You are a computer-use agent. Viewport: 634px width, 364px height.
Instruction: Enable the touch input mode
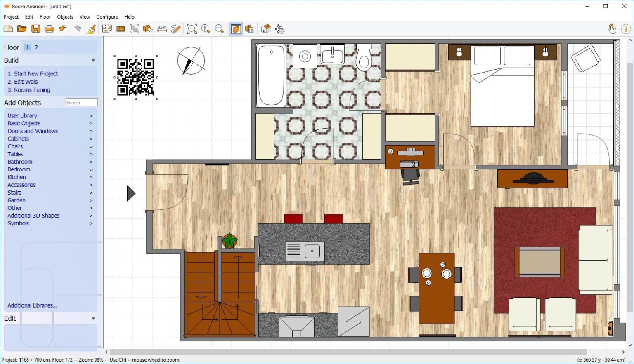coord(612,29)
